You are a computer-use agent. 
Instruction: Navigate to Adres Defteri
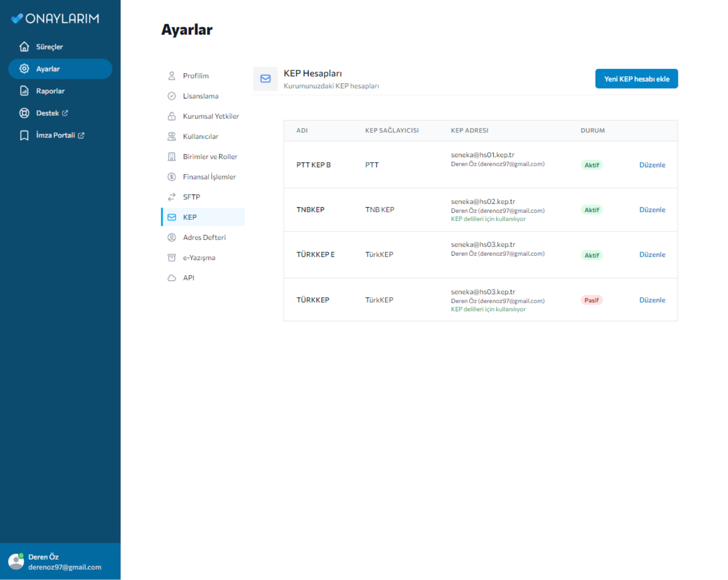coord(204,237)
